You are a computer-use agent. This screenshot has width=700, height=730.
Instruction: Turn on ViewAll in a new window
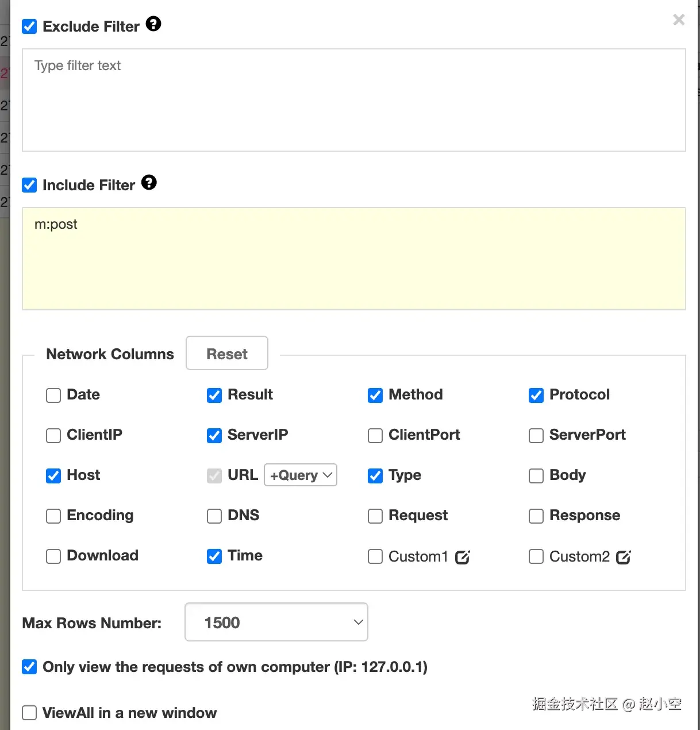click(x=29, y=713)
